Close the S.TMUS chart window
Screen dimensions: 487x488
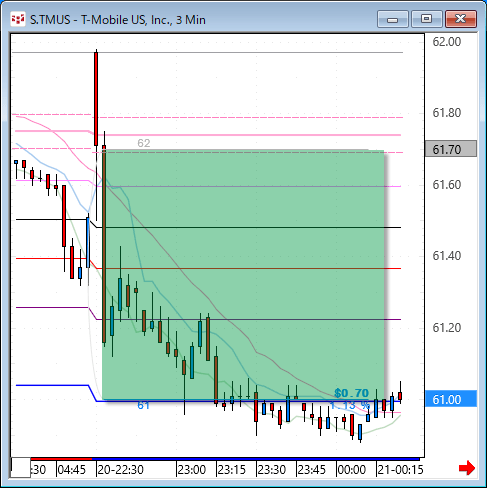[461, 19]
